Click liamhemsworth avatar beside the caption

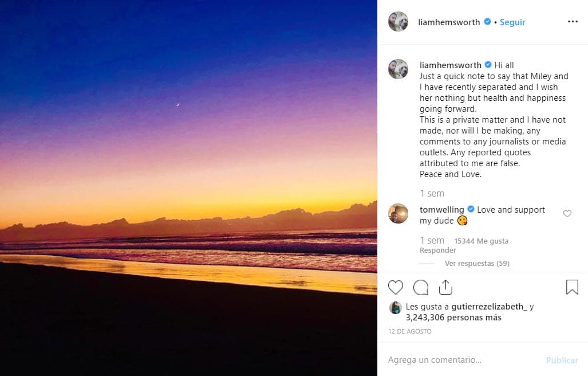(398, 69)
